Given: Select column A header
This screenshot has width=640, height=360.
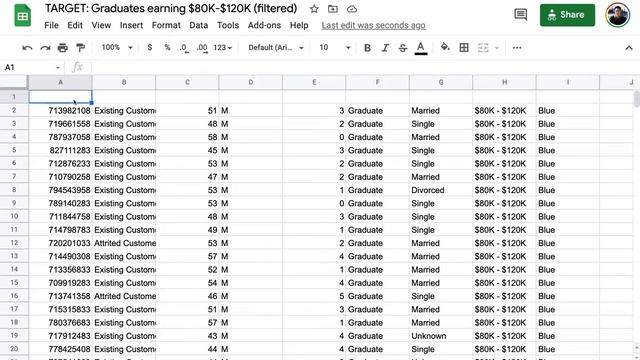Looking at the screenshot, I should click(x=60, y=82).
